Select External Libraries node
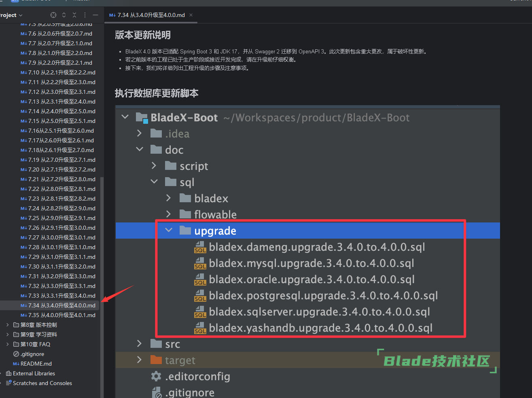The width and height of the screenshot is (532, 398). pyautogui.click(x=34, y=373)
